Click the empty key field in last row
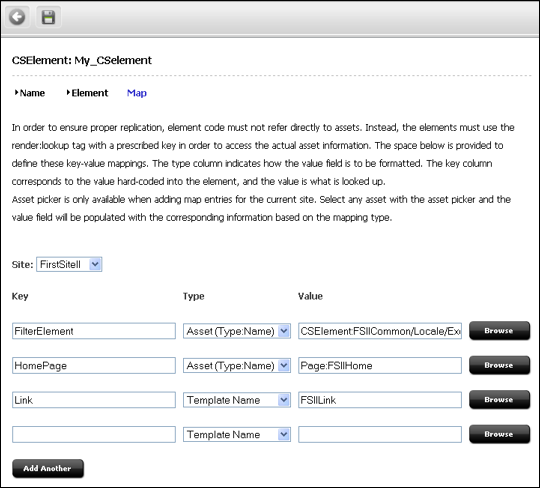 point(94,434)
